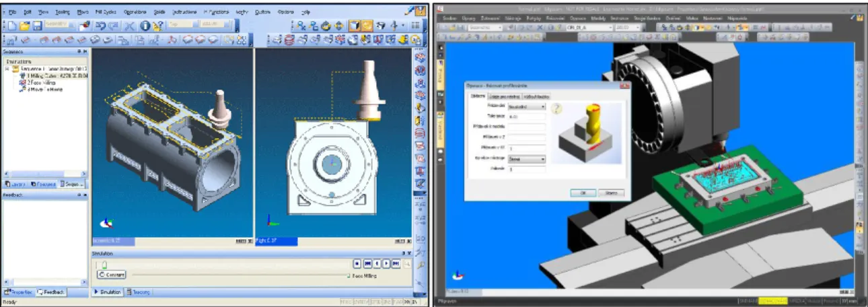Viewport: 868px width, 307px height.
Task: Skip simulation to the end
Action: pos(396,263)
